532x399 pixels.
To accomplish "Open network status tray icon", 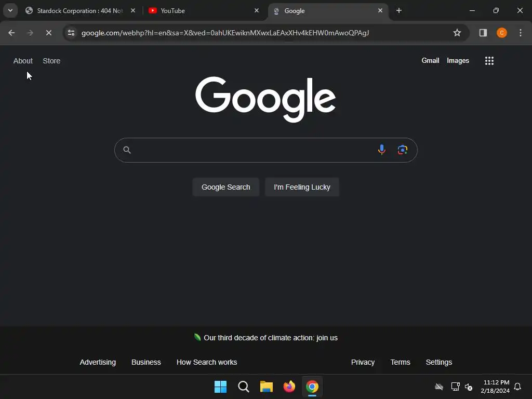I will pos(455,387).
